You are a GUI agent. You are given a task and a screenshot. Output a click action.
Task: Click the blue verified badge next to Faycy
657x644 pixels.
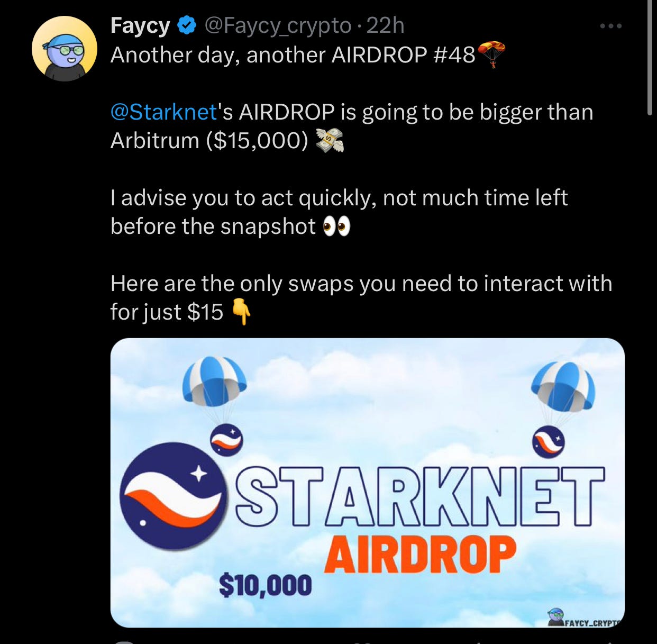pyautogui.click(x=186, y=25)
